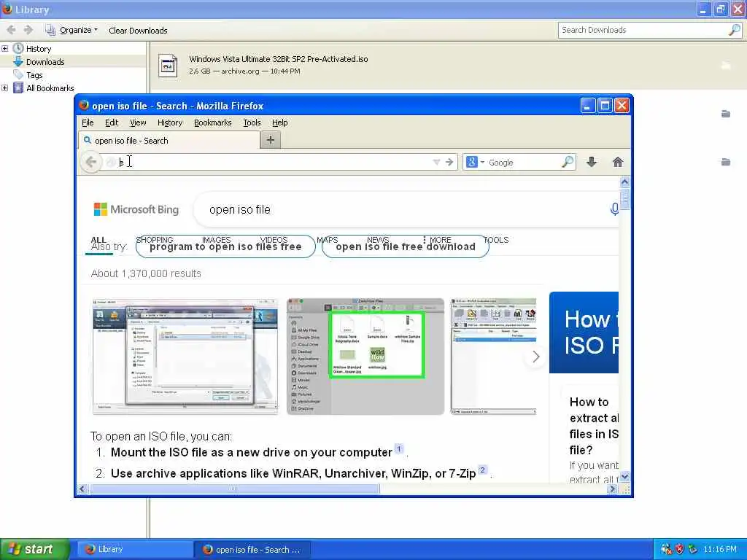Click Bing microphone voice search icon
Viewport: 747px width, 560px height.
tap(614, 209)
